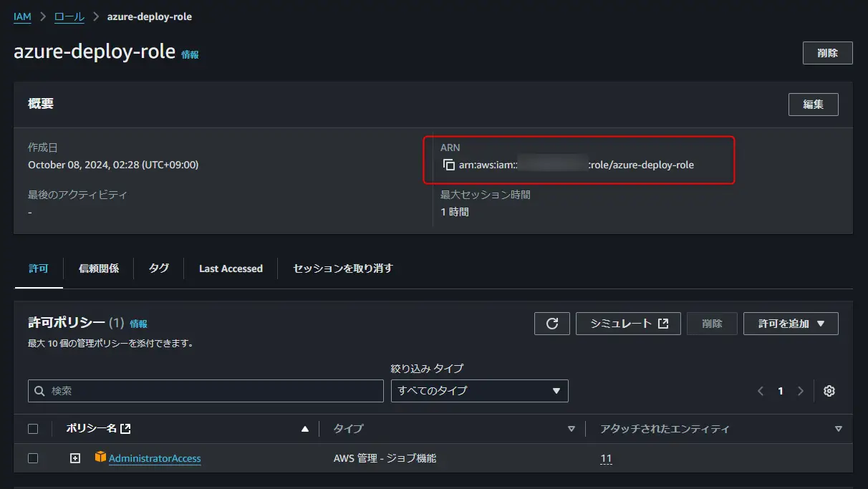The width and height of the screenshot is (868, 489).
Task: Click 編集 in the 概要 panel
Action: [813, 105]
